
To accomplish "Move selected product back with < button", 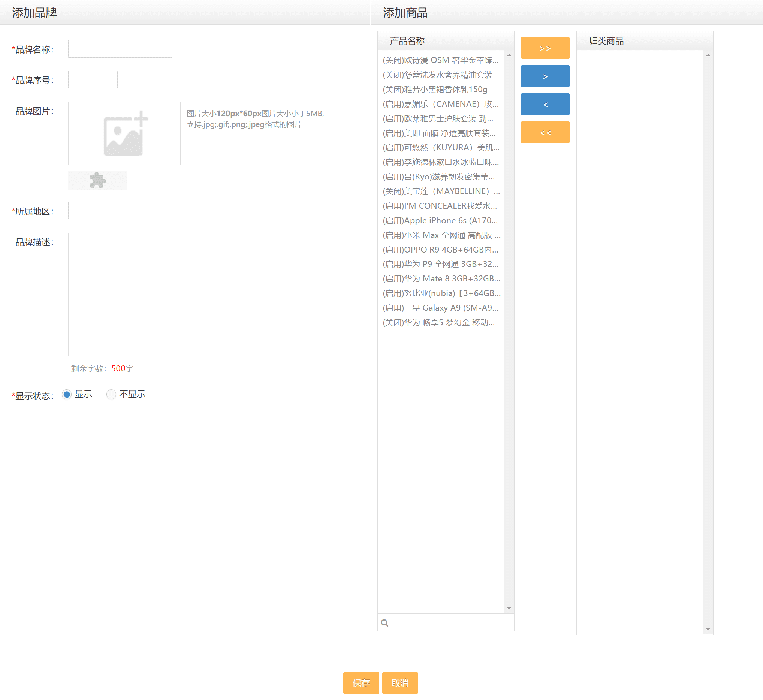I will click(x=545, y=104).
